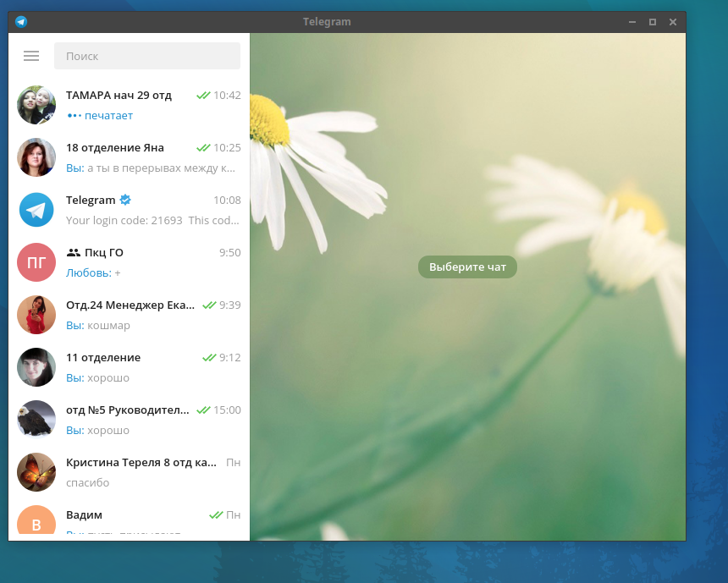Click the Выберите чат placeholder label
The width and height of the screenshot is (728, 583).
point(467,267)
